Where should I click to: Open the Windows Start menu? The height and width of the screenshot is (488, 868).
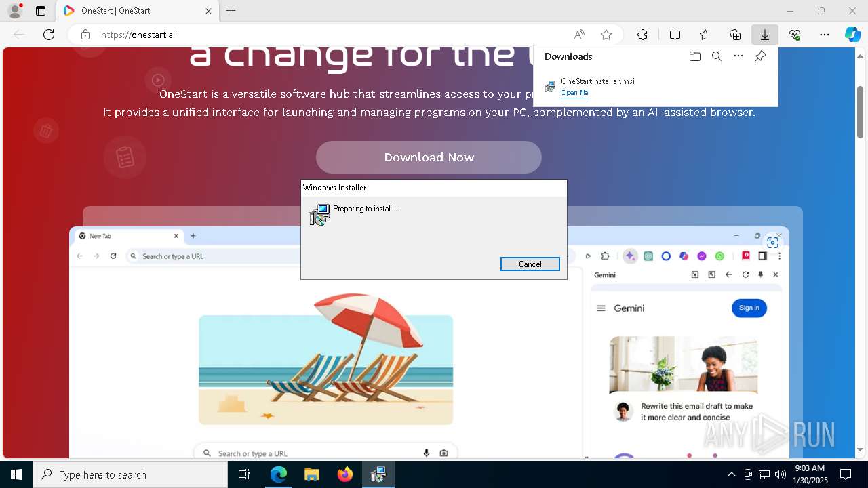point(16,474)
